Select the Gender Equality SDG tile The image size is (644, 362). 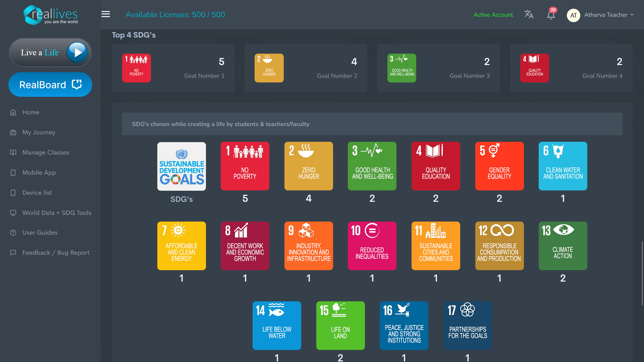[499, 166]
